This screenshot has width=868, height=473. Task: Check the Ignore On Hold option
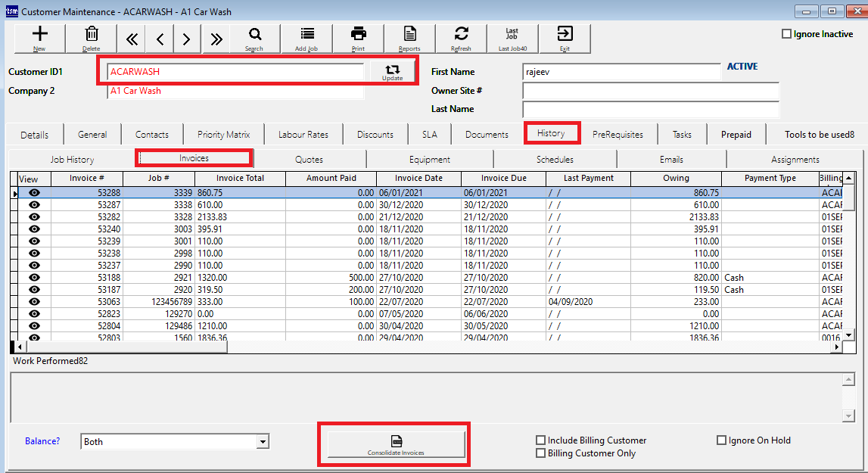tap(721, 440)
